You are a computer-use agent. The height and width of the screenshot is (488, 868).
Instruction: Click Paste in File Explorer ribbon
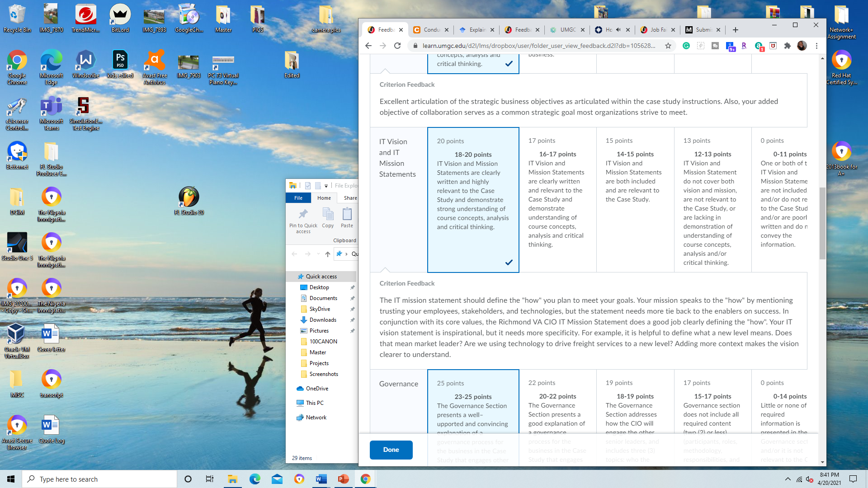[x=347, y=218]
